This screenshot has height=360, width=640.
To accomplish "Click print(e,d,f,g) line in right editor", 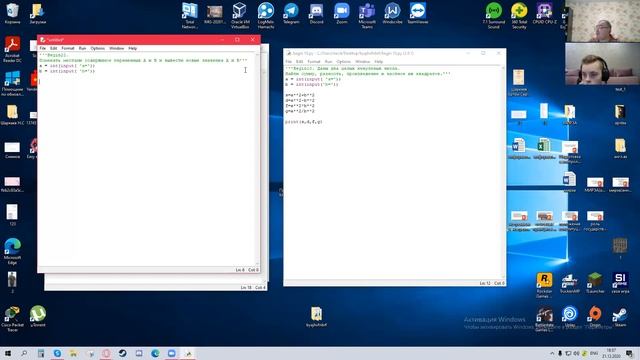I will (304, 122).
